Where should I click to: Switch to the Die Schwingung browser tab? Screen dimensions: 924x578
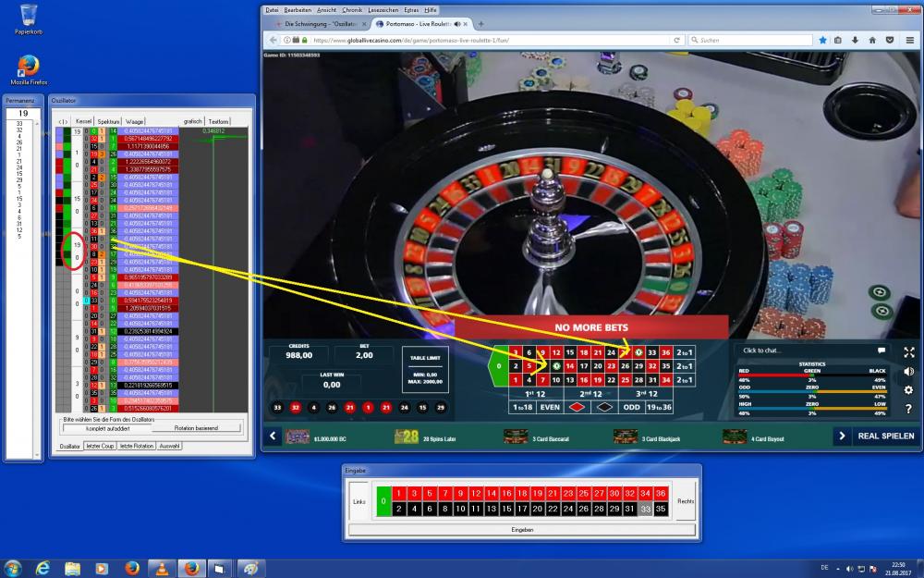[320, 24]
